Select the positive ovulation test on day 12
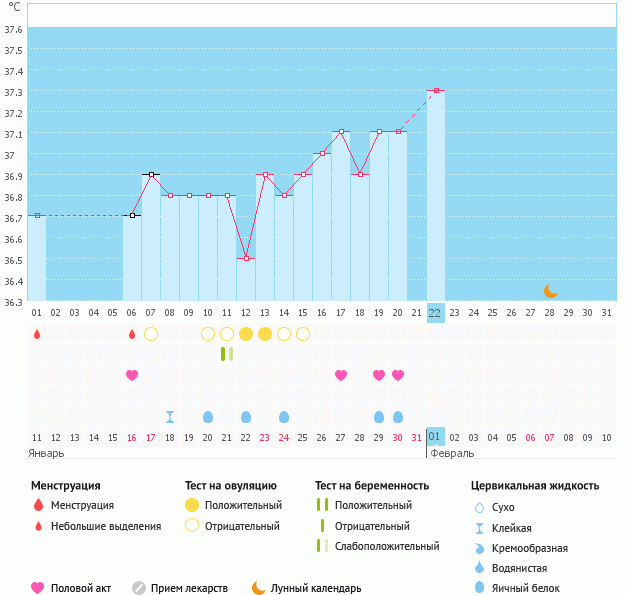The height and width of the screenshot is (595, 626). 246,334
